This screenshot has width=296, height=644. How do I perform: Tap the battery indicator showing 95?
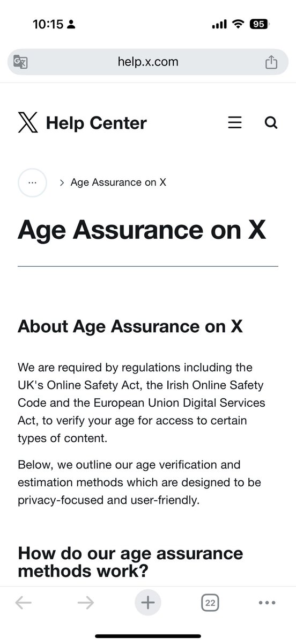(x=260, y=24)
